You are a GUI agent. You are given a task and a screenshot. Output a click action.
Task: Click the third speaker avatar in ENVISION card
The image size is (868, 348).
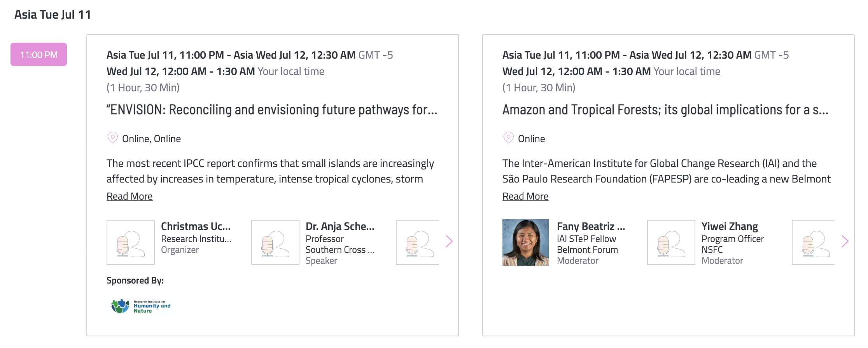point(417,242)
